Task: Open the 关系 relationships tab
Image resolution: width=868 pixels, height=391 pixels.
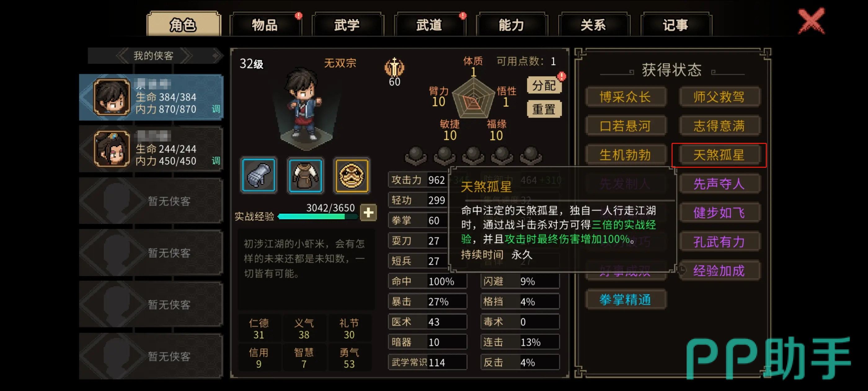Action: pyautogui.click(x=594, y=24)
